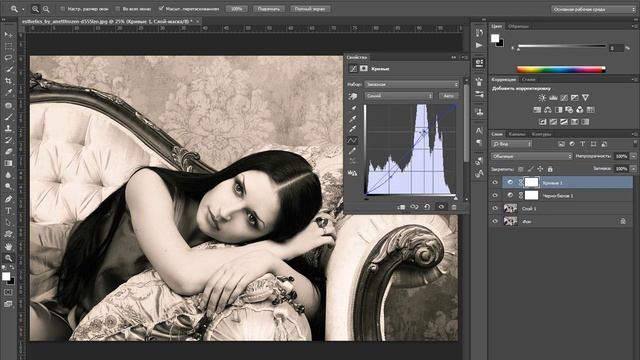The width and height of the screenshot is (640, 360).
Task: Choose Zoom Out mode in options bar
Action: pos(46,9)
